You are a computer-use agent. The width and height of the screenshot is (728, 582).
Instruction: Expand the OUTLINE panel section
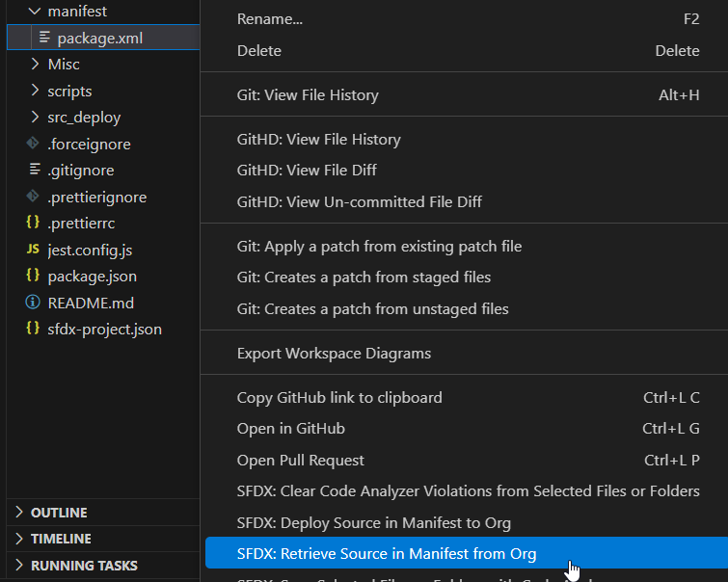pos(19,513)
